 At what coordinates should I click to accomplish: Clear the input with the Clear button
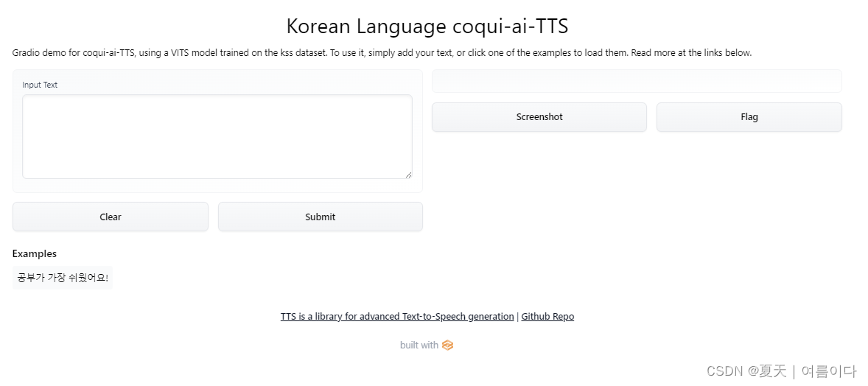pos(111,217)
